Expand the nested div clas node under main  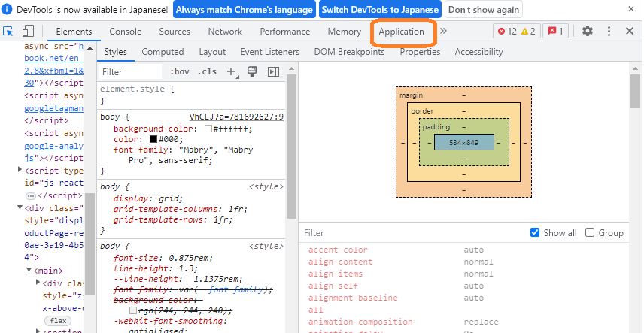pyautogui.click(x=38, y=282)
